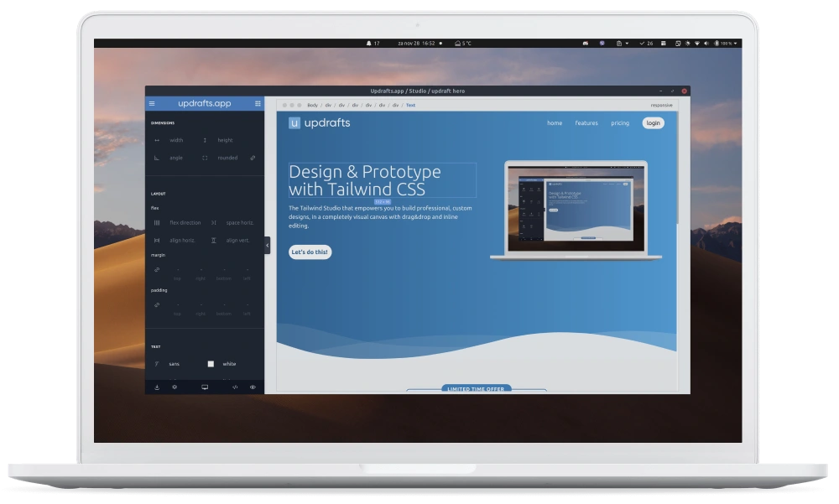Click the align vert. icon

coord(213,240)
